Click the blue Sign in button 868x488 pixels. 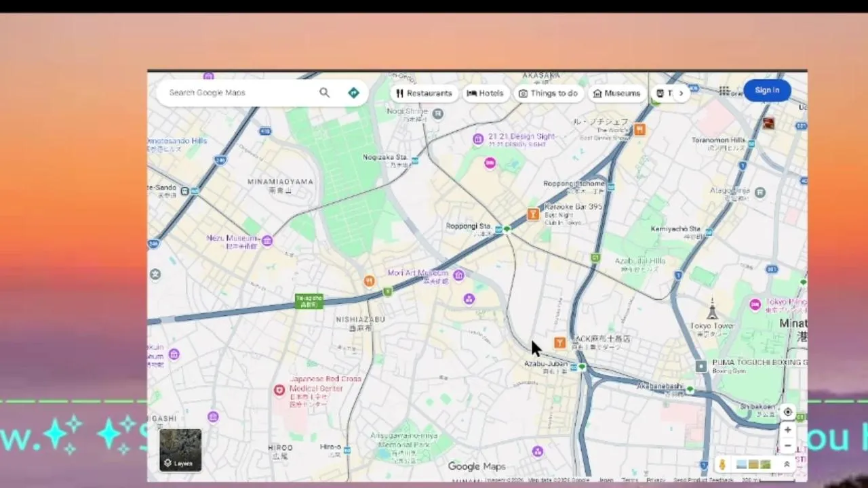click(x=767, y=90)
